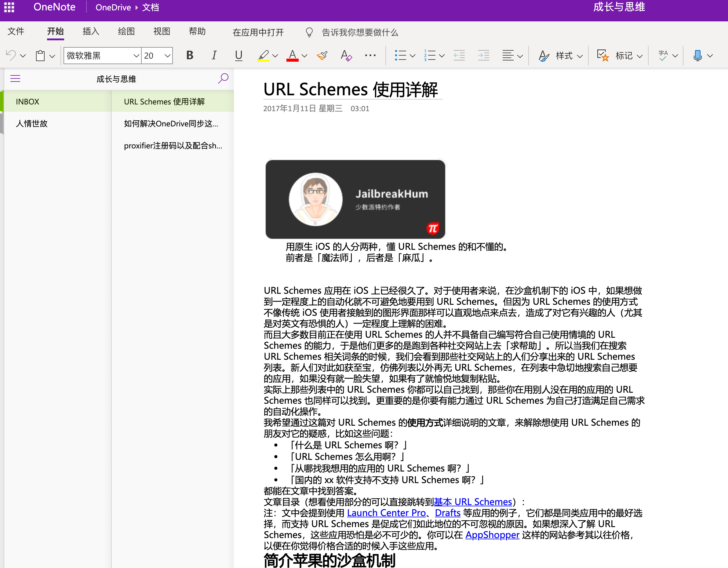Expand the 样式 styles dropdown
This screenshot has height=568, width=728.
click(580, 56)
